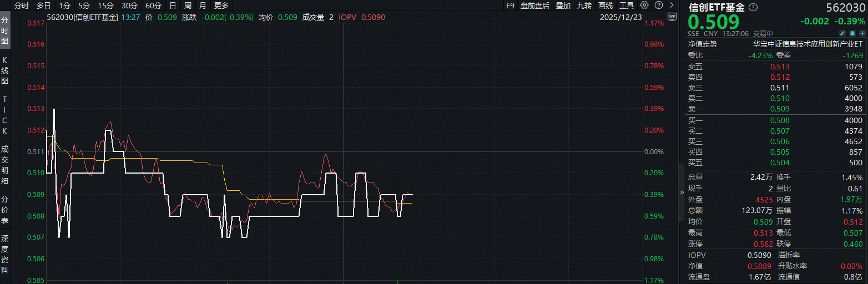Click the info icon beside 信创ETF基金
The height and width of the screenshot is (284, 868).
pos(753,7)
